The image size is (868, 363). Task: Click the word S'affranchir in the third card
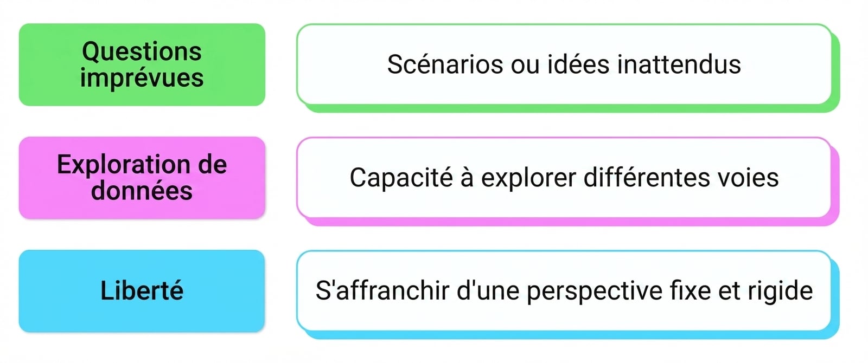pyautogui.click(x=383, y=290)
